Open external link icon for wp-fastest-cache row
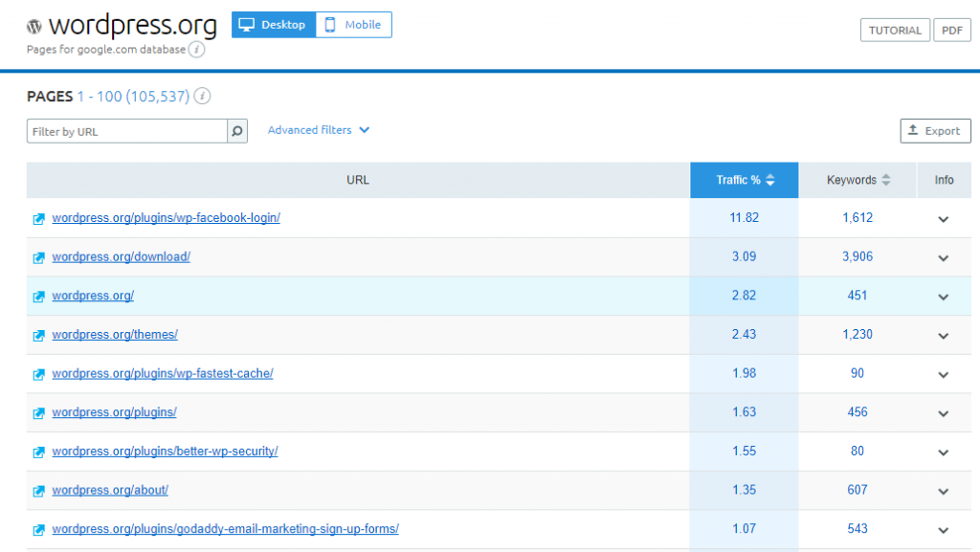Image resolution: width=980 pixels, height=552 pixels. click(38, 374)
